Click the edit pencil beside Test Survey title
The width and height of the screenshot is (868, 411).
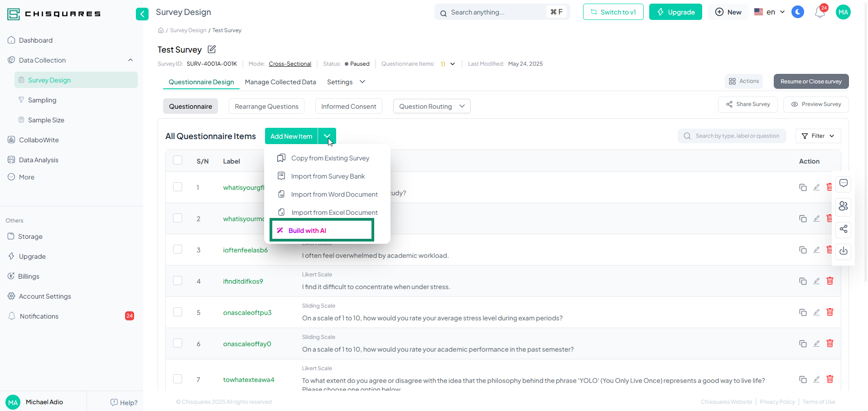tap(212, 49)
